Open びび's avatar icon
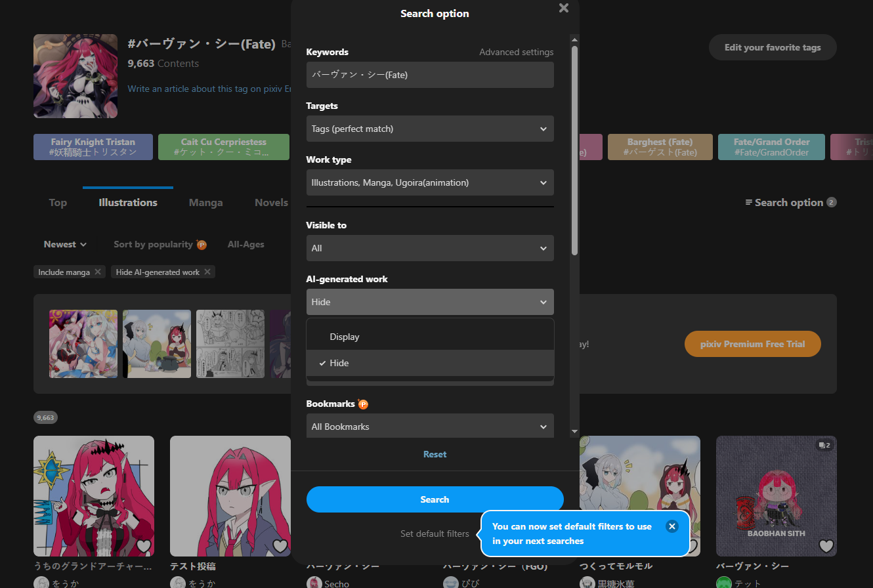Screen dimensions: 873x588 [451, 583]
